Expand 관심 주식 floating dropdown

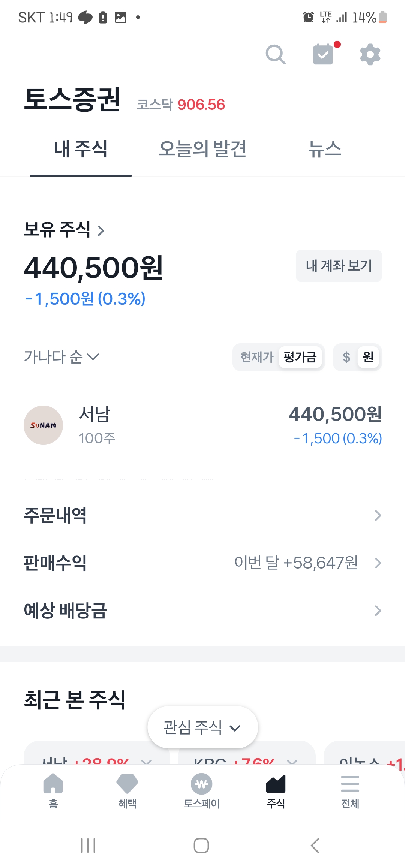pyautogui.click(x=202, y=727)
